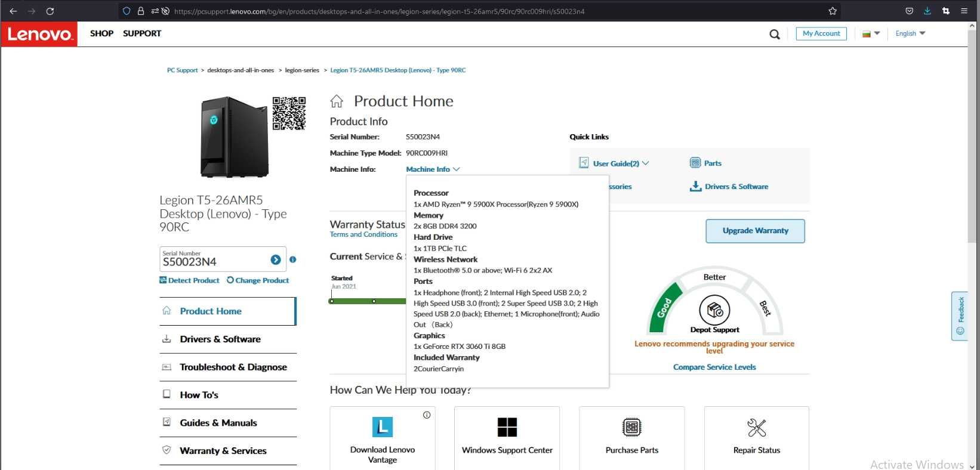Select Drivers & Software in the sidebar
The image size is (980, 470).
tap(227, 339)
